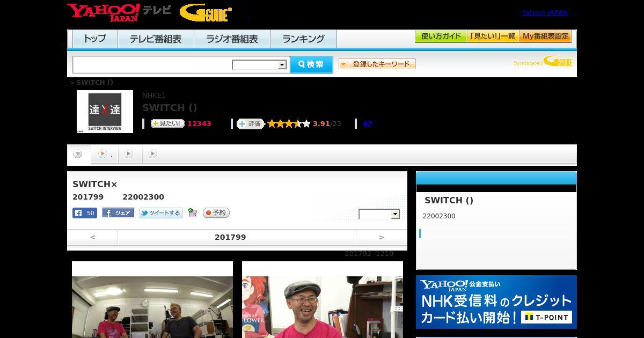Open the 使い方ガイド button
The image size is (644, 338).
(441, 36)
